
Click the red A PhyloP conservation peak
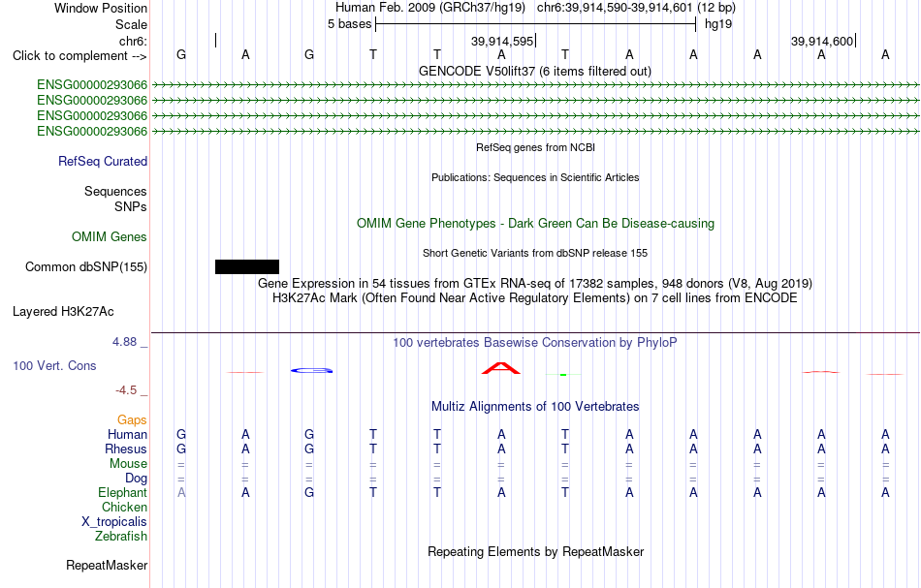click(500, 368)
